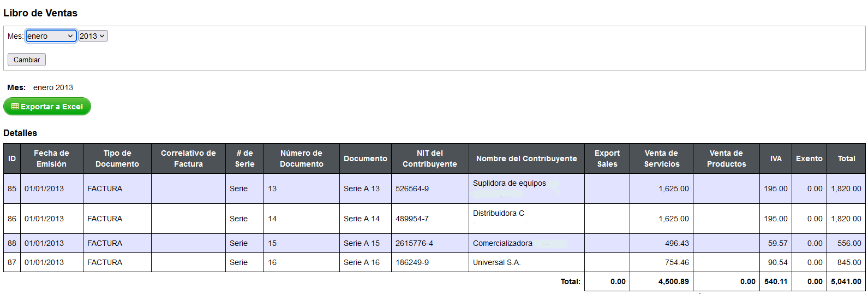Viewport: 868px width, 294px height.
Task: Click the Export Sales column header
Action: tap(607, 158)
